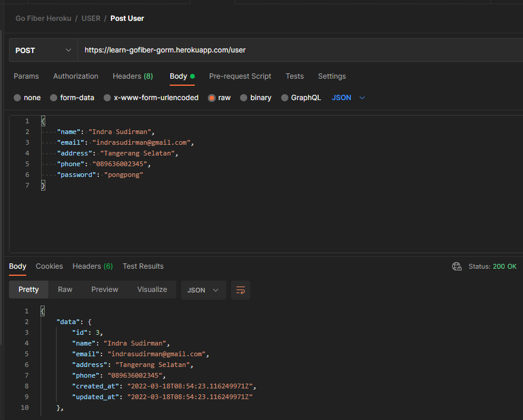The width and height of the screenshot is (523, 420).
Task: Click the Visualize response view button
Action: click(152, 290)
